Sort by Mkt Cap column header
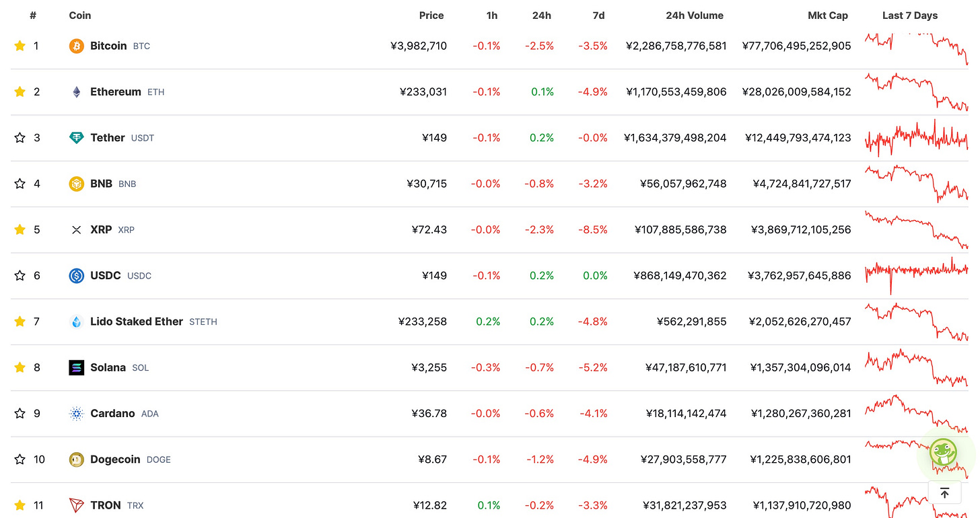Screen dimensions: 980x518 tap(828, 15)
